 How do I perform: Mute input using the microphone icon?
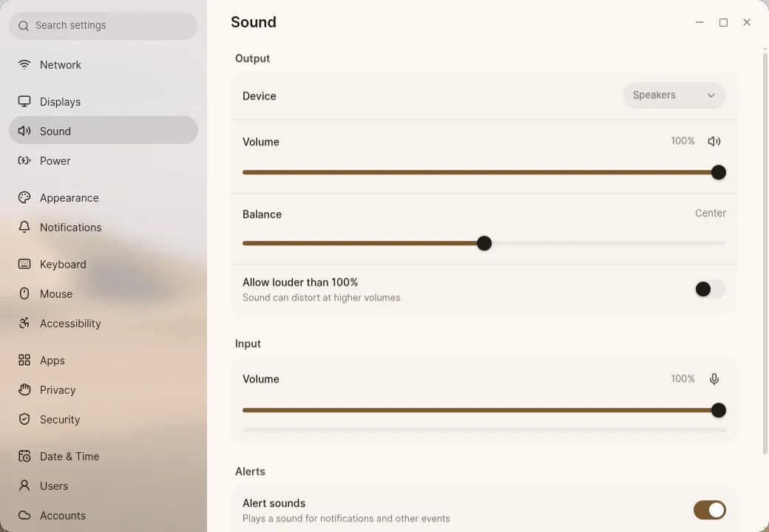click(714, 378)
